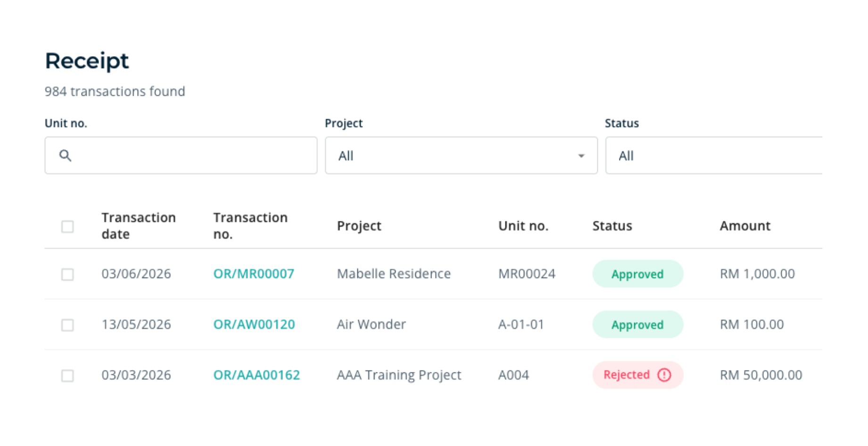Click AAA Training Project cell
Screen dimensions: 868x446
click(x=399, y=375)
